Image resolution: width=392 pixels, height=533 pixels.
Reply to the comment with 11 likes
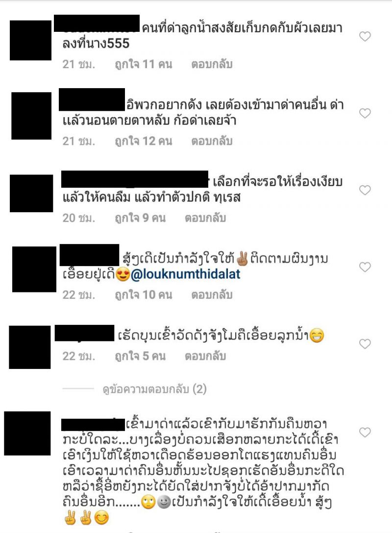(212, 64)
